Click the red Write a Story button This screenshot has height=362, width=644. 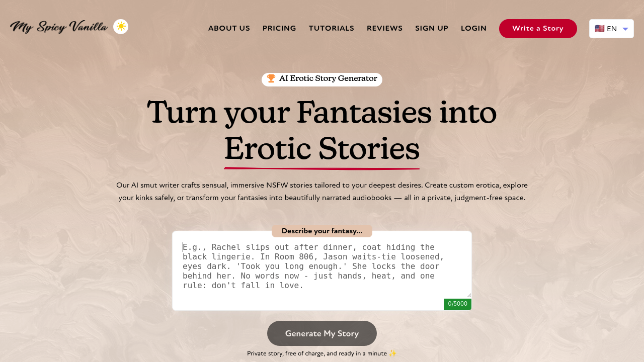coord(538,29)
